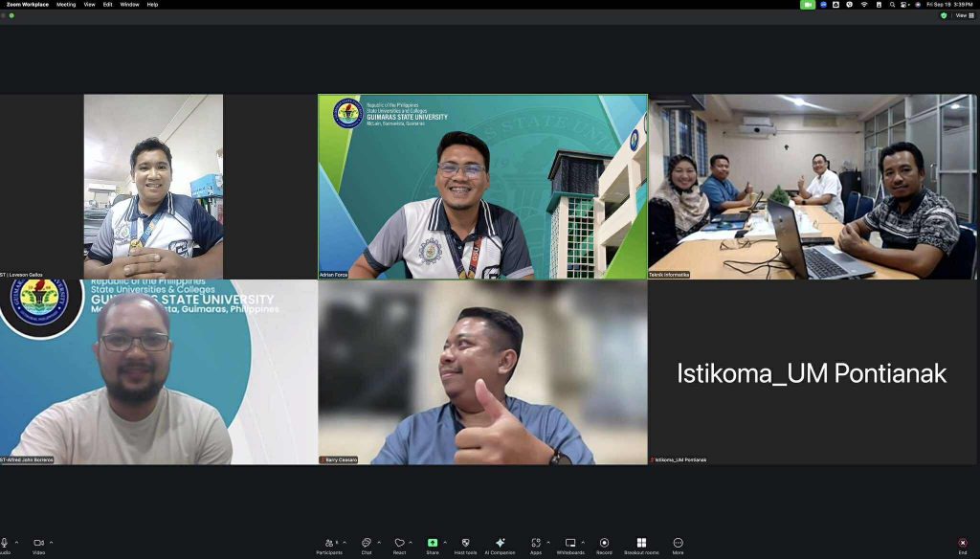
Task: Launch the AI Companion
Action: point(500,544)
